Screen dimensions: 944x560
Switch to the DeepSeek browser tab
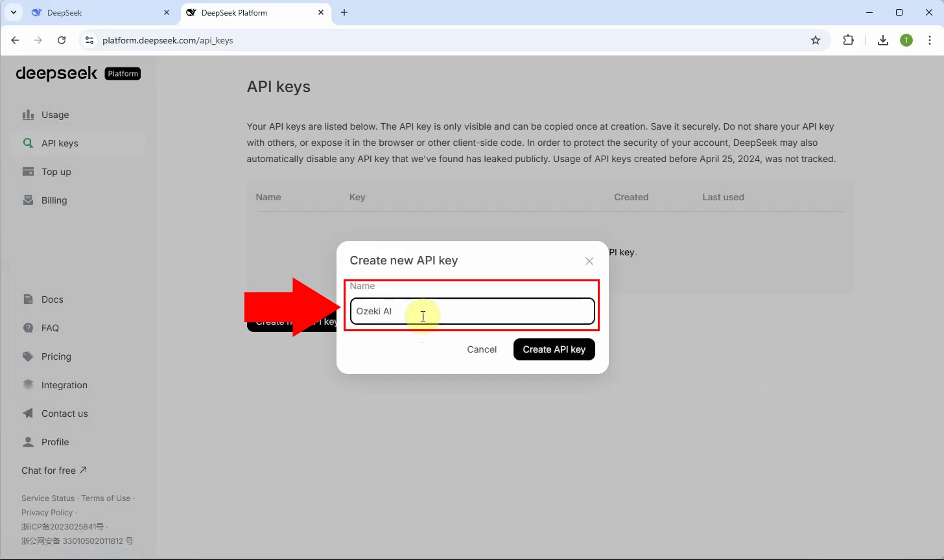point(100,13)
